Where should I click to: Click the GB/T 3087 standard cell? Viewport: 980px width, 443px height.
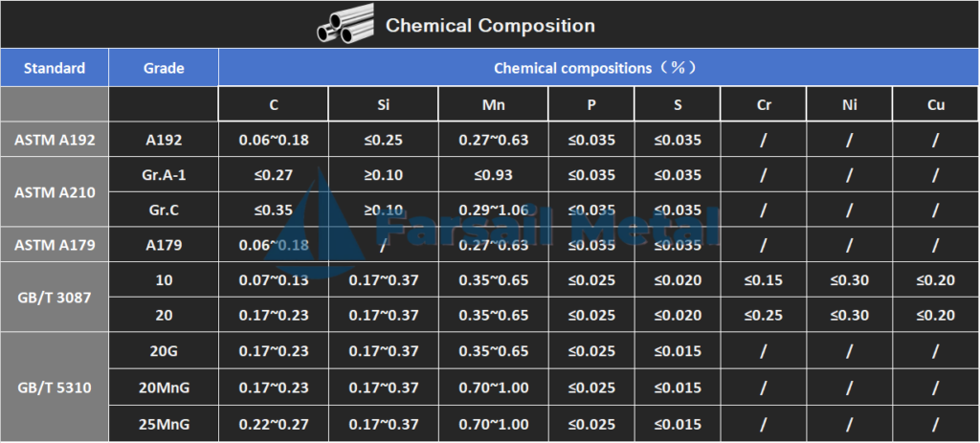click(55, 298)
